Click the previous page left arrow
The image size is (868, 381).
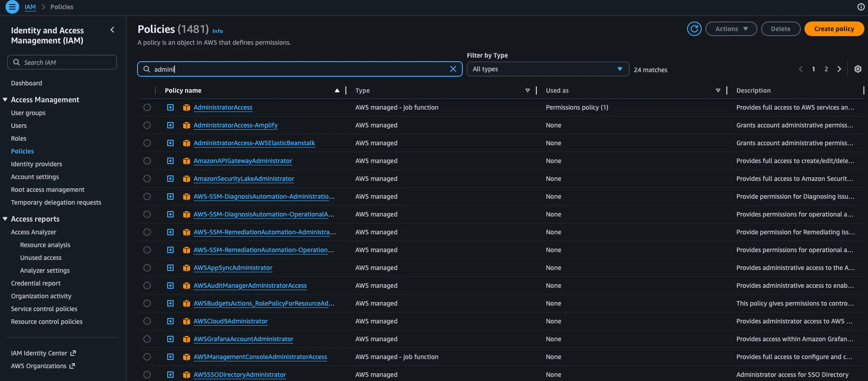tap(800, 69)
